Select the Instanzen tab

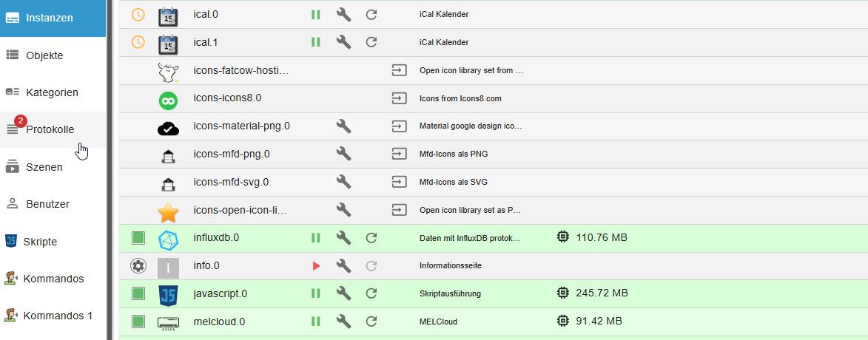click(x=49, y=18)
